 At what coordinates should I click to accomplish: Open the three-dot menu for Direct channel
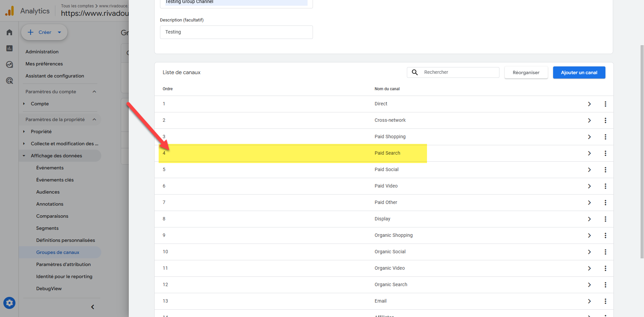coord(605,104)
